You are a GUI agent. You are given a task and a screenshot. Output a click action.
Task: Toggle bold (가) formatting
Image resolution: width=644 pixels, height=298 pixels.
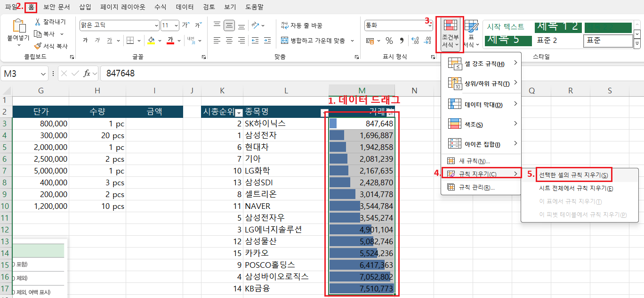[85, 41]
